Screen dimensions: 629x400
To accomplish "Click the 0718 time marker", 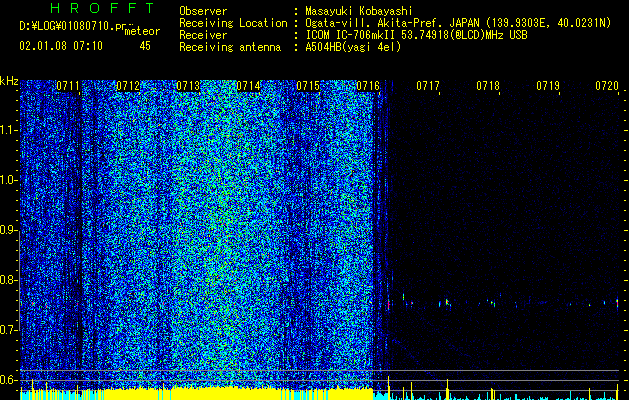I will point(488,86).
